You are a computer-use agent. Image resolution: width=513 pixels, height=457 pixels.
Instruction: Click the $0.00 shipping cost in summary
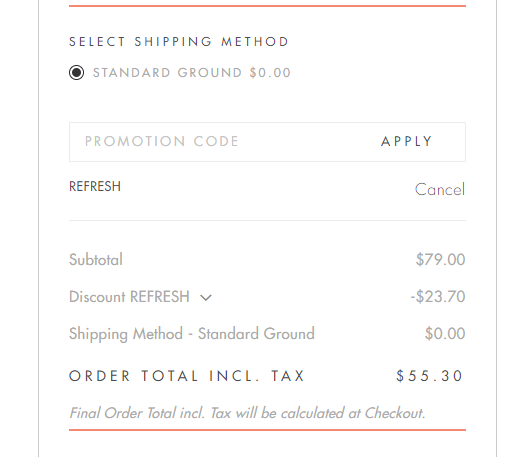click(x=445, y=333)
